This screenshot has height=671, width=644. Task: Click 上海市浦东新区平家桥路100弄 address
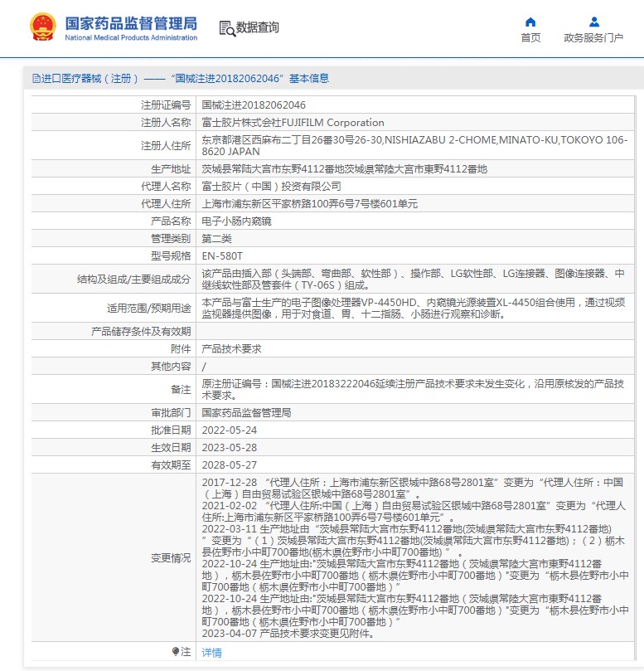click(x=310, y=204)
